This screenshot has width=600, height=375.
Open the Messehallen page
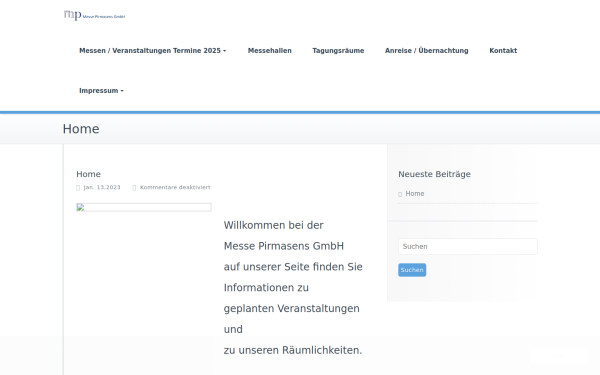(x=269, y=51)
